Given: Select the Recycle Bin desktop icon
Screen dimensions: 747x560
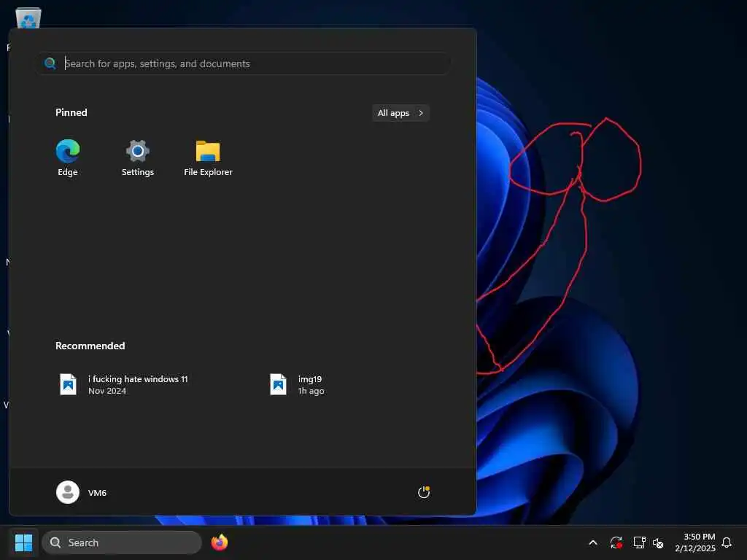Looking at the screenshot, I should [28, 17].
